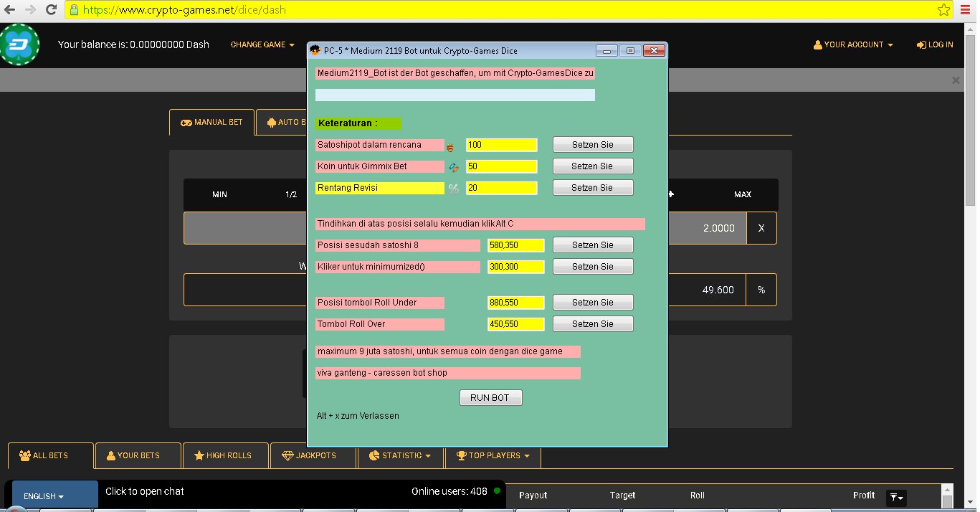Click 'Your balance is: 0.00000000 Dash' text

tap(133, 44)
